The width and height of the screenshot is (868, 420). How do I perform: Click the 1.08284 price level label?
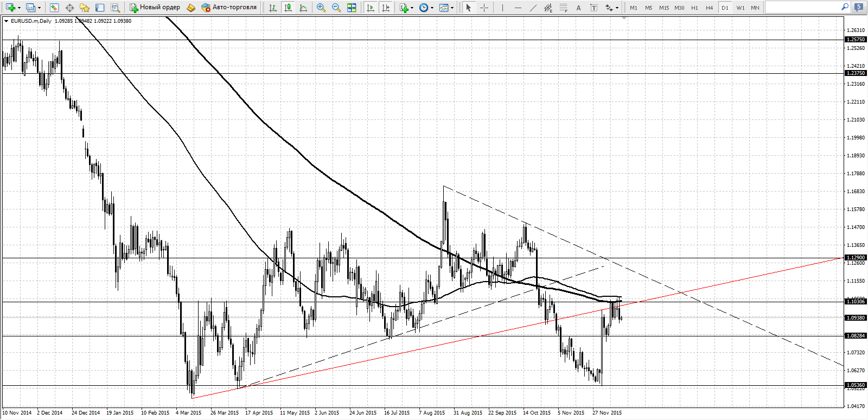coord(856,336)
